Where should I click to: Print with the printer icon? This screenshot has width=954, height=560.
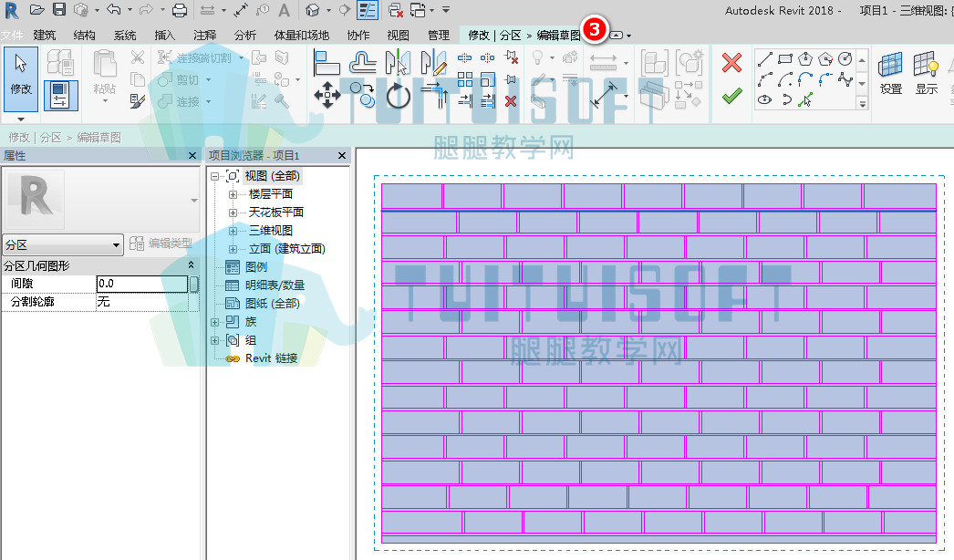(x=180, y=10)
